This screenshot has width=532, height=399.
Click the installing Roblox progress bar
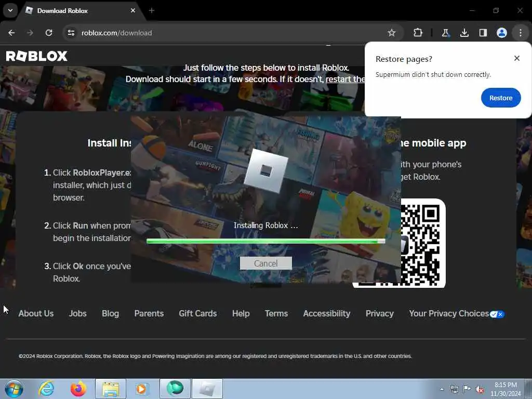(x=265, y=241)
